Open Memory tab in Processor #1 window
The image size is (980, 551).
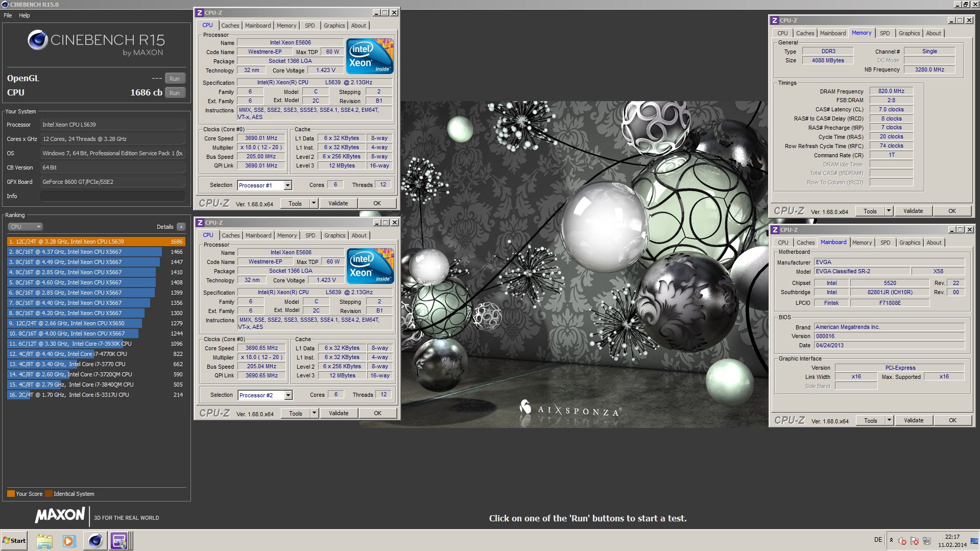point(286,26)
